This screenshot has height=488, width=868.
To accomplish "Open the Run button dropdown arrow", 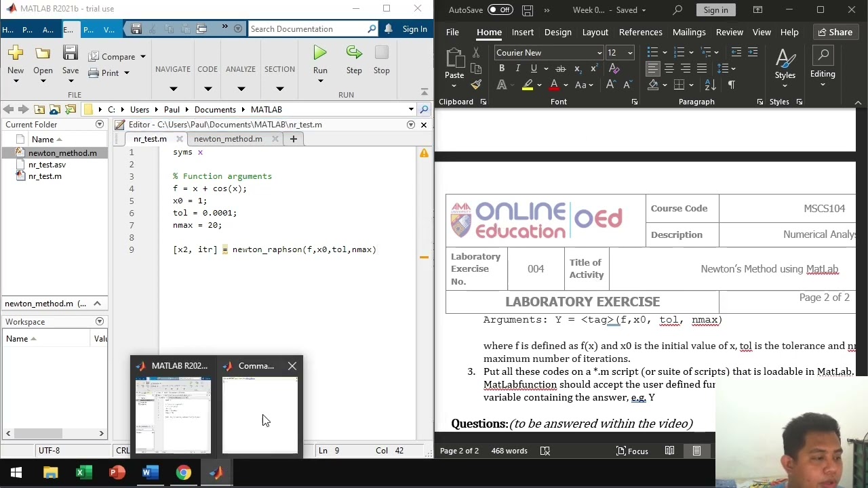I will [x=320, y=81].
